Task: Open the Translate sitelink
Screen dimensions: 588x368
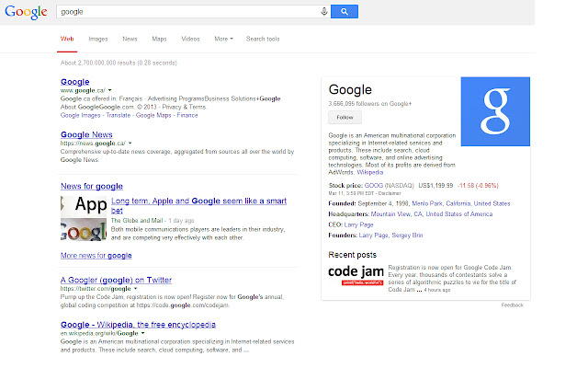Action: (119, 115)
